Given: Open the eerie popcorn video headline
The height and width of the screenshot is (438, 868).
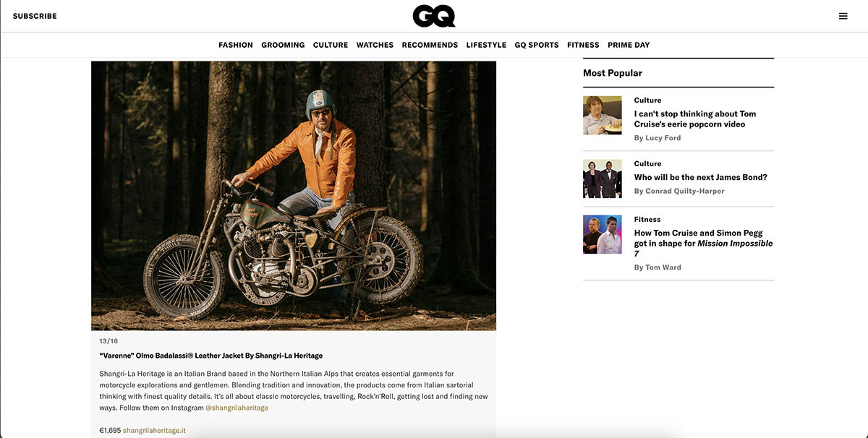Looking at the screenshot, I should (695, 119).
